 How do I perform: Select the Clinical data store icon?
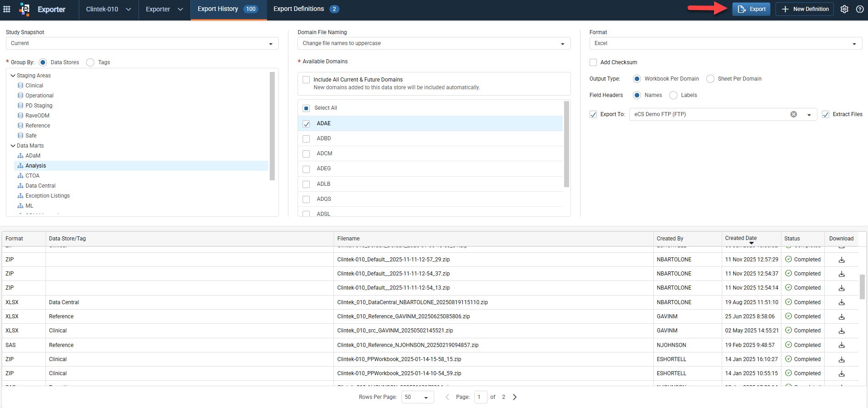pos(21,86)
